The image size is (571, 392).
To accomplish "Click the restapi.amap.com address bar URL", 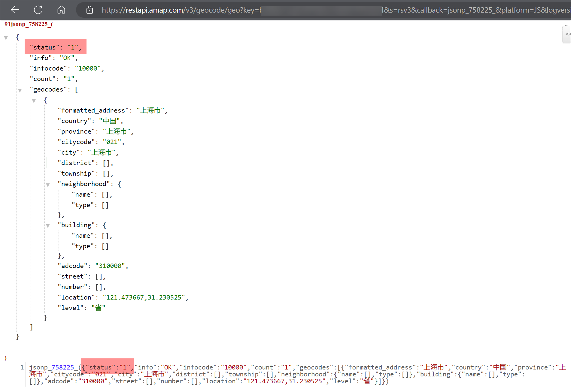I will (336, 10).
